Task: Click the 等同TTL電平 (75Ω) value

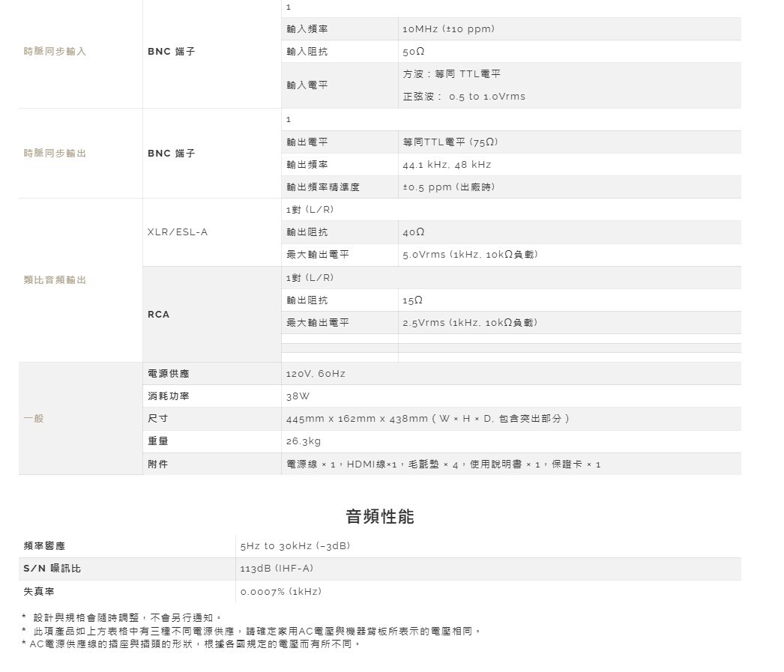Action: coord(450,142)
